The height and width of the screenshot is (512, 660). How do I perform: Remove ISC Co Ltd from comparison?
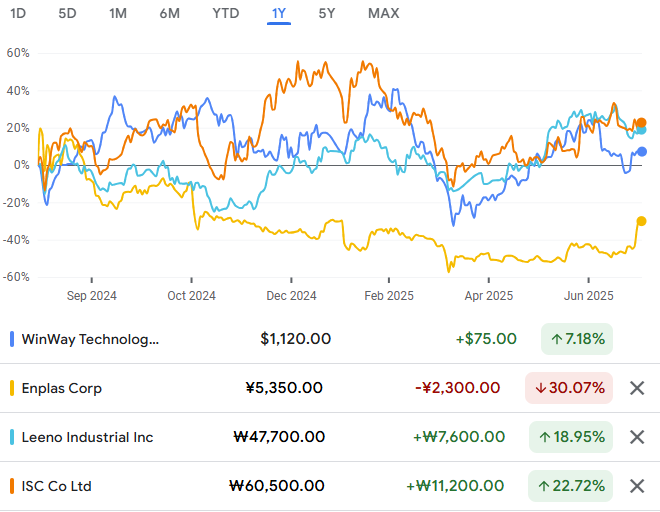[637, 486]
